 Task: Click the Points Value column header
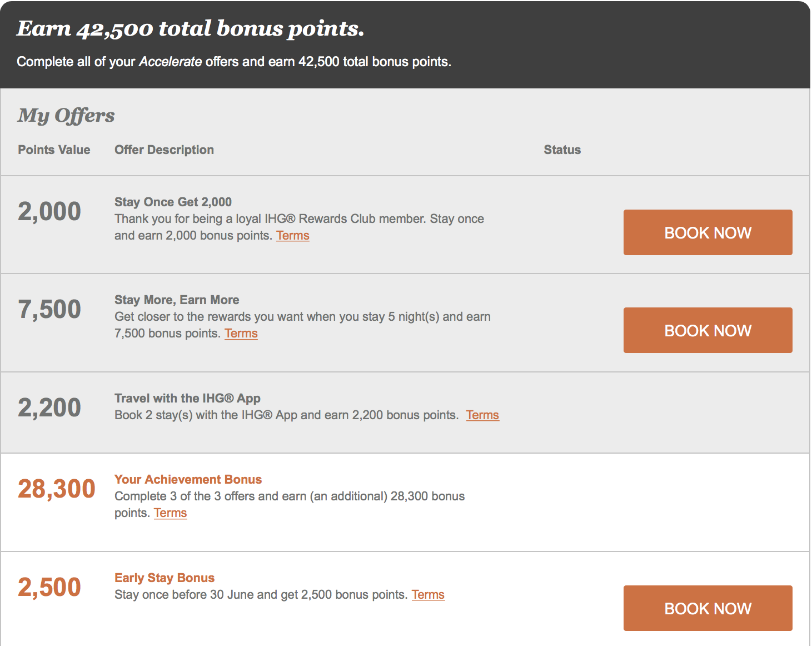pos(54,150)
